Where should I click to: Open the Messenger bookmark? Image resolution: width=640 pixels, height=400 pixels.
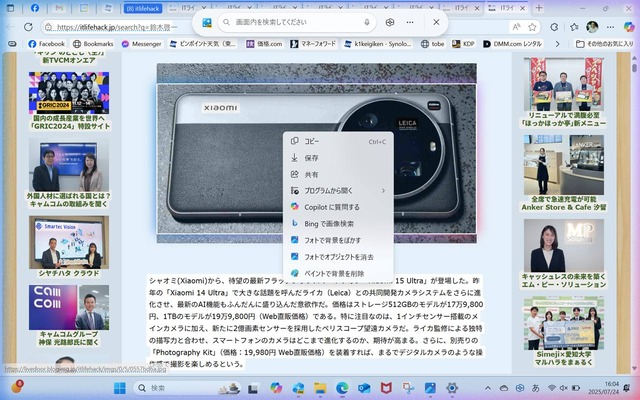coord(141,44)
